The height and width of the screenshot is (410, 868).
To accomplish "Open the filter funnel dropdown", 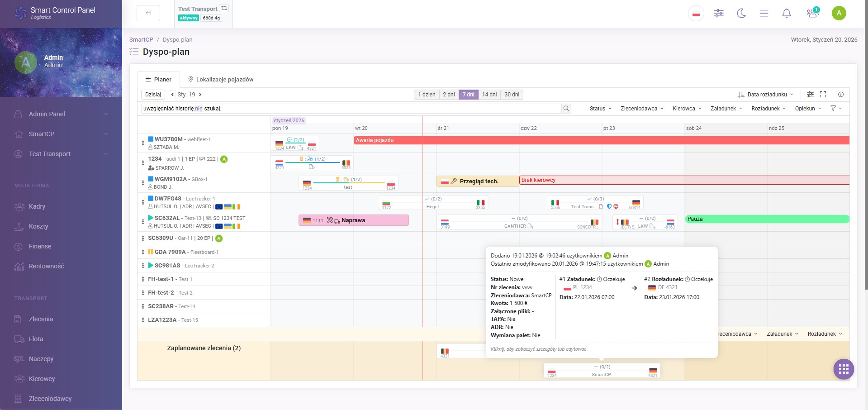I will coord(836,109).
